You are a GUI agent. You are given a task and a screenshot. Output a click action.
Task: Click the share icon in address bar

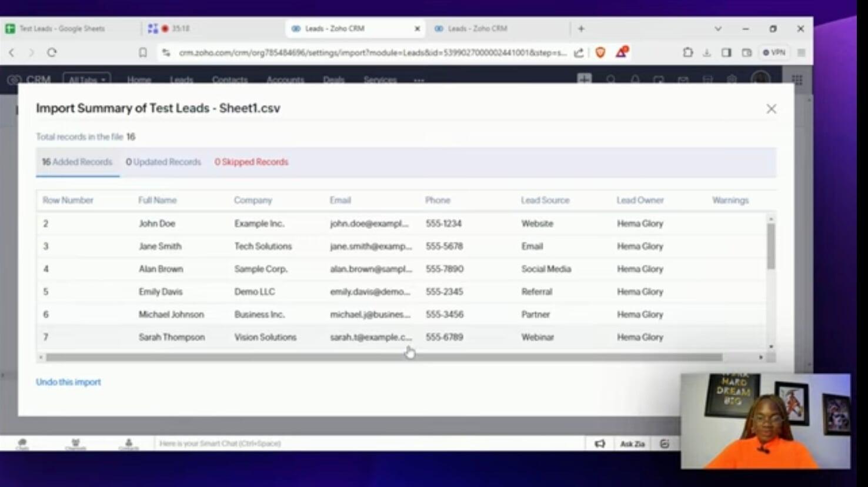[x=579, y=52]
